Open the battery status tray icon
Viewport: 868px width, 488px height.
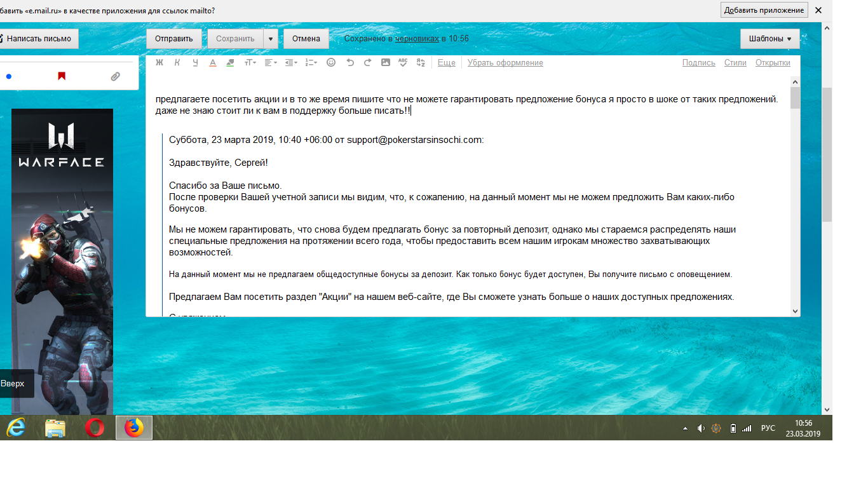pos(733,428)
